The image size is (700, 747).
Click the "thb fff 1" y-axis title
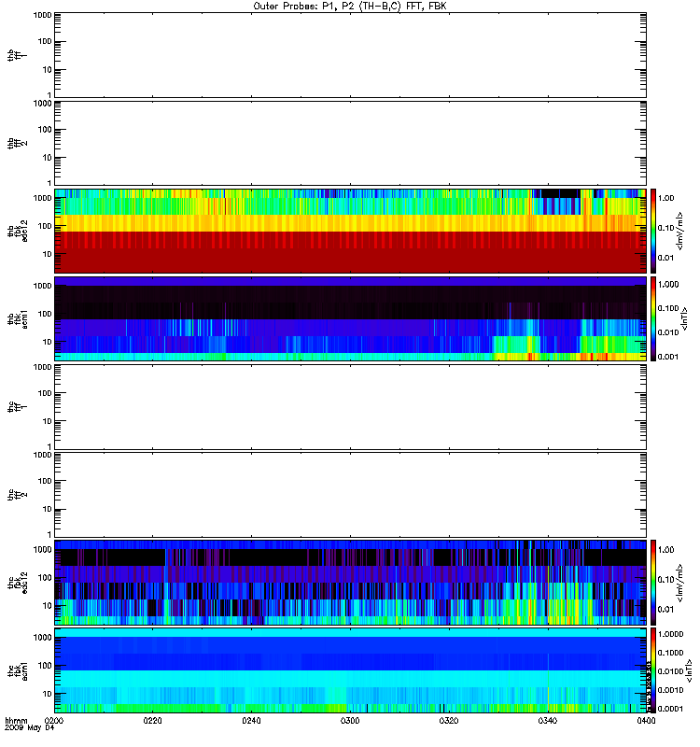18,55
